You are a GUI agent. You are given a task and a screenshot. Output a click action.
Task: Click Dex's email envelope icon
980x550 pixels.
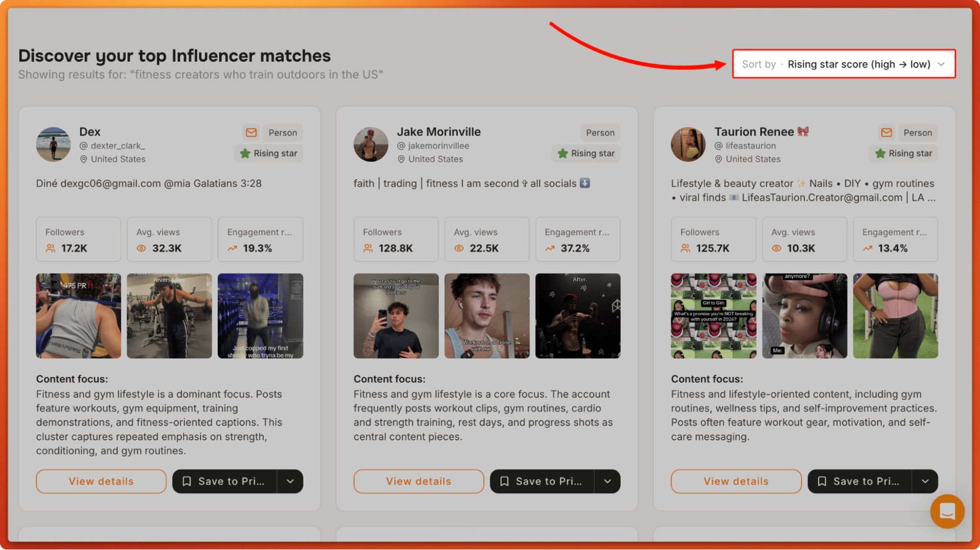click(x=251, y=133)
